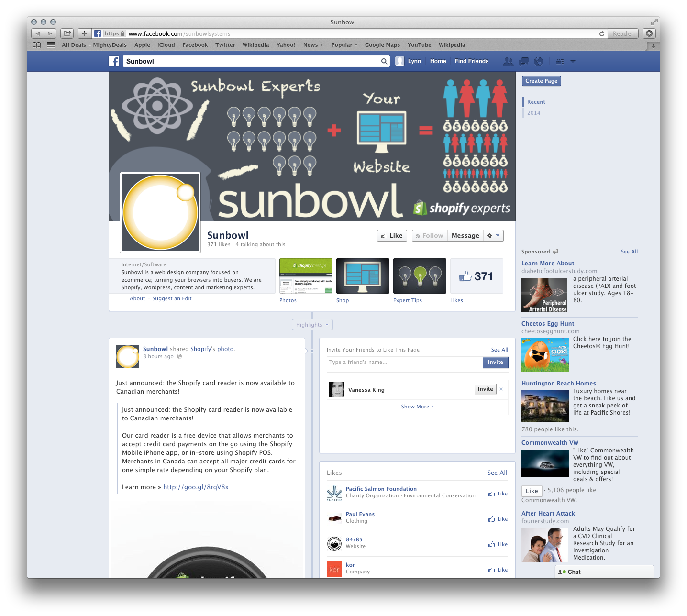Image resolution: width=687 pixels, height=616 pixels.
Task: Click About link
Action: coord(137,298)
